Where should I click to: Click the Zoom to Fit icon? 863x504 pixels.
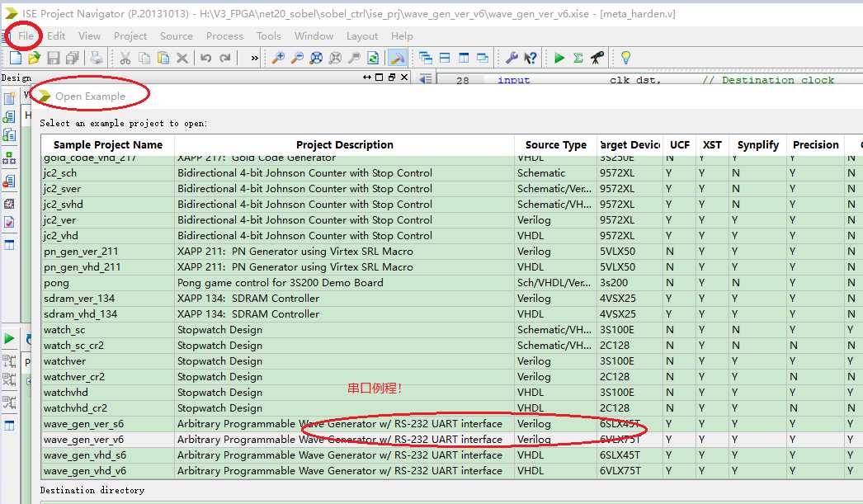(317, 58)
